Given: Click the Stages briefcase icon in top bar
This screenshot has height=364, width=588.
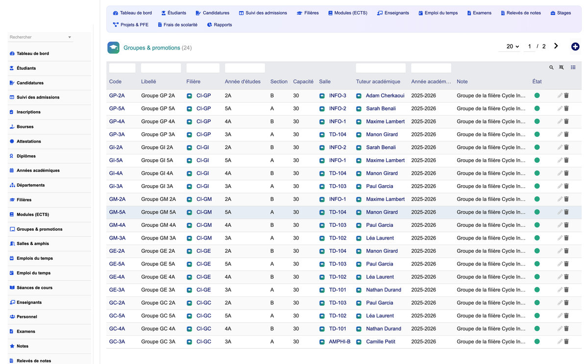Looking at the screenshot, I should 553,13.
